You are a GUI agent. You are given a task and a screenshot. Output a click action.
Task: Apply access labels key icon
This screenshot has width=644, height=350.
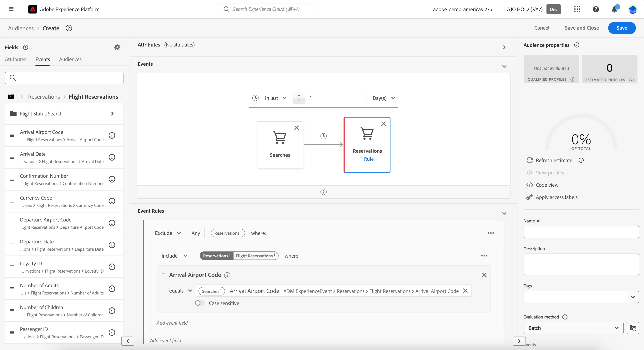(530, 197)
